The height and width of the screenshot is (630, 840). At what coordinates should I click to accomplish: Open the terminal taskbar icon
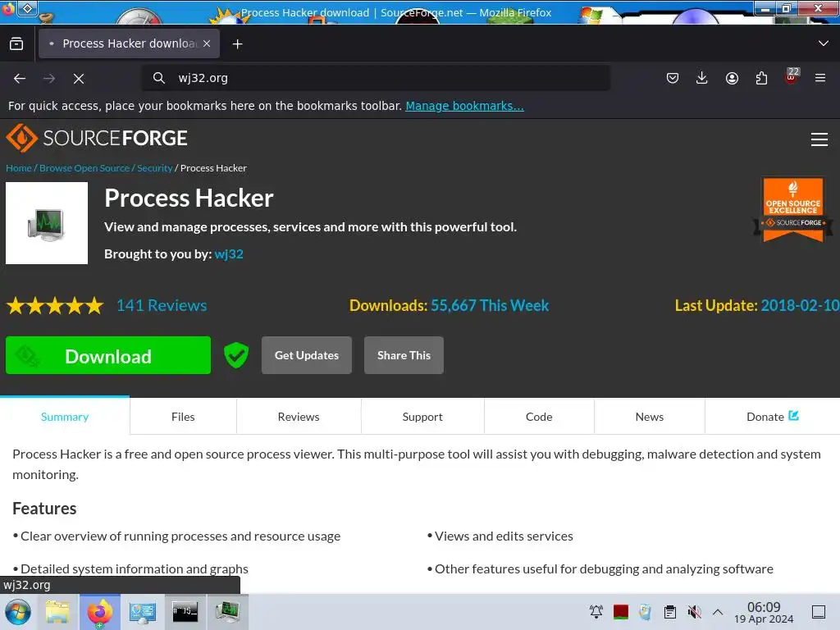coord(185,612)
